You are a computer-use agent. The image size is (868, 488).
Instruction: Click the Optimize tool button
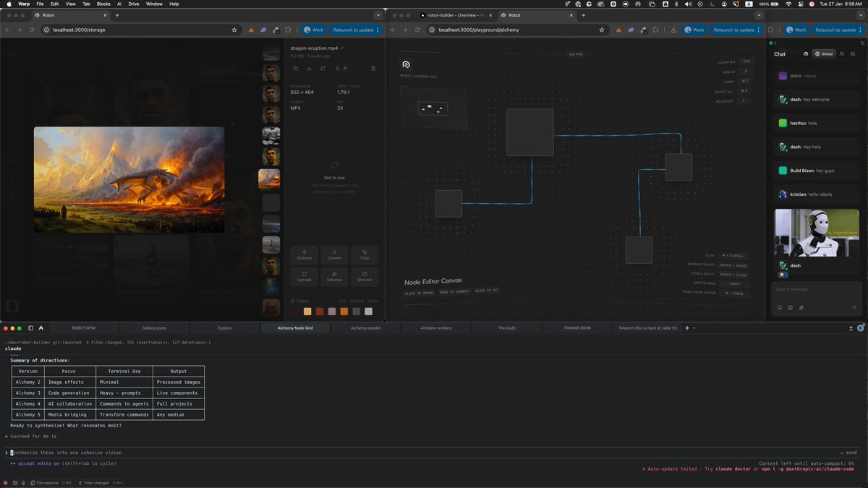[x=304, y=254]
